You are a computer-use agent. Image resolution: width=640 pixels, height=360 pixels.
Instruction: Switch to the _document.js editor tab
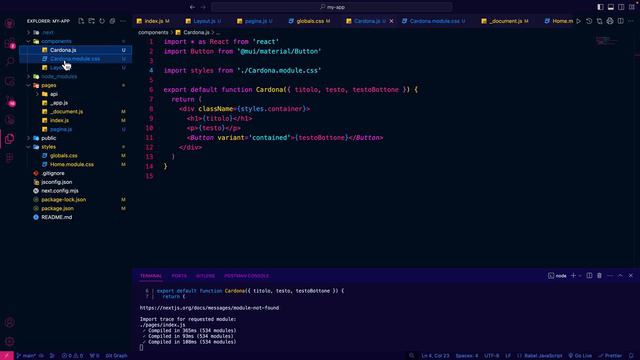504,21
